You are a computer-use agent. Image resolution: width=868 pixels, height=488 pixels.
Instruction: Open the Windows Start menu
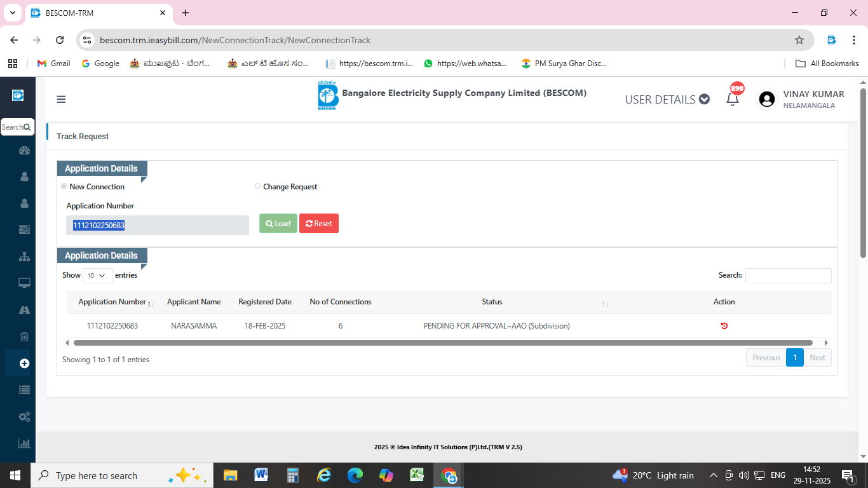tap(15, 475)
